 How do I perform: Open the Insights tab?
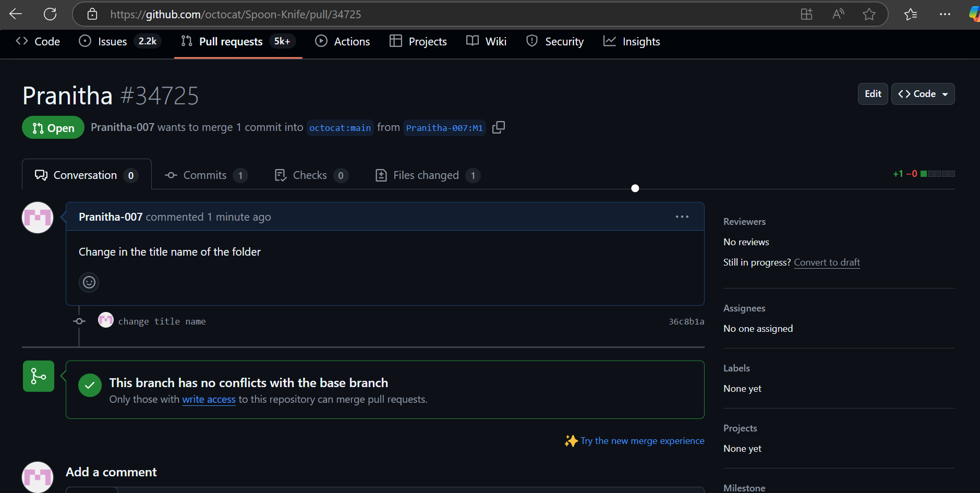(x=632, y=41)
